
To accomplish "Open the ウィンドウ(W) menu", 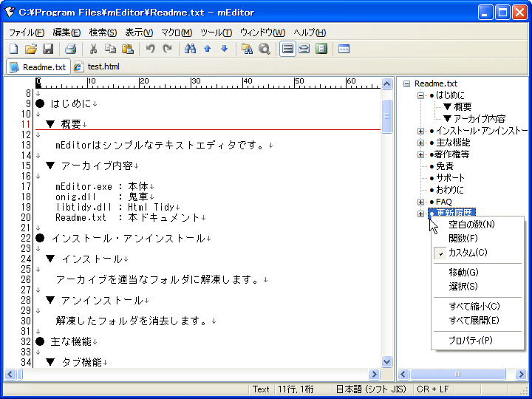I will point(262,33).
